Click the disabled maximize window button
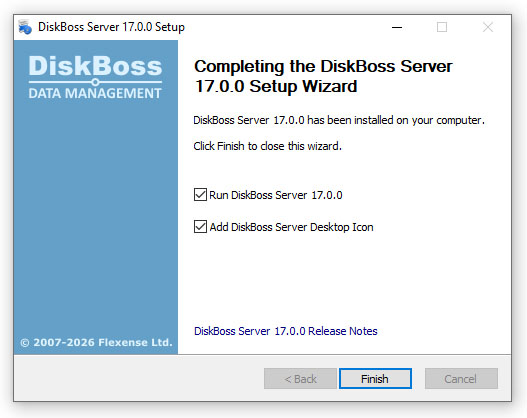The width and height of the screenshot is (527, 418). click(442, 27)
